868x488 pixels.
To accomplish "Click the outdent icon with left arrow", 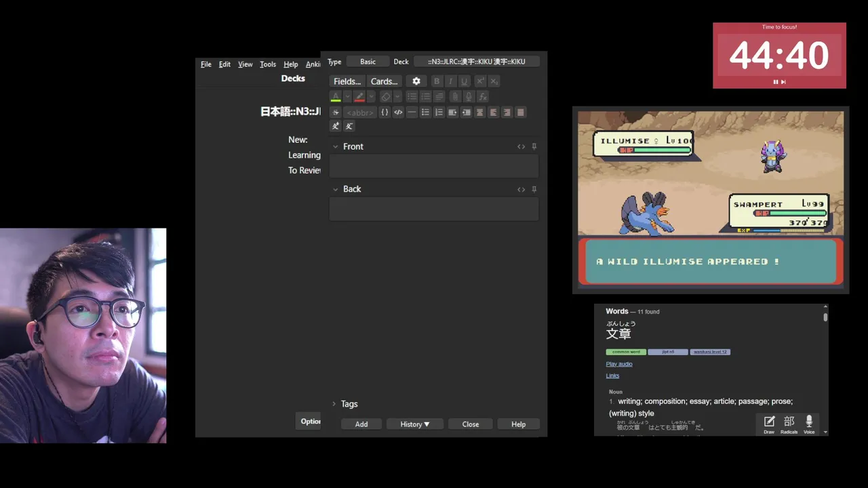I will [466, 113].
